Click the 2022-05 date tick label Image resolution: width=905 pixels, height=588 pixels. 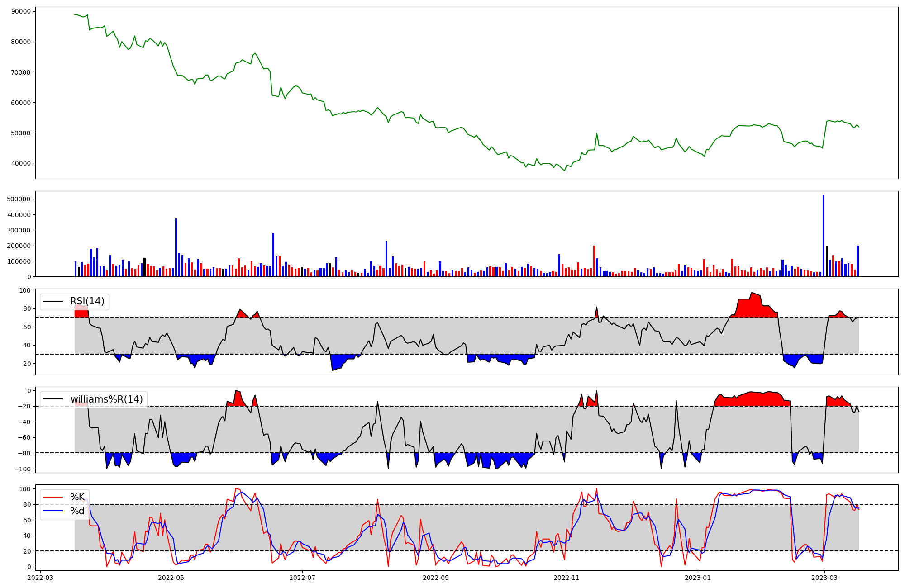[171, 577]
